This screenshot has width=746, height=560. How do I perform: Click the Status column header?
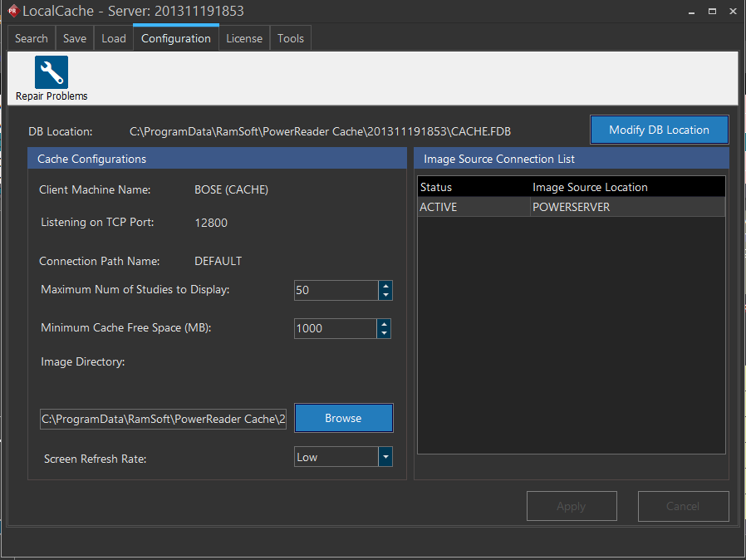click(436, 187)
